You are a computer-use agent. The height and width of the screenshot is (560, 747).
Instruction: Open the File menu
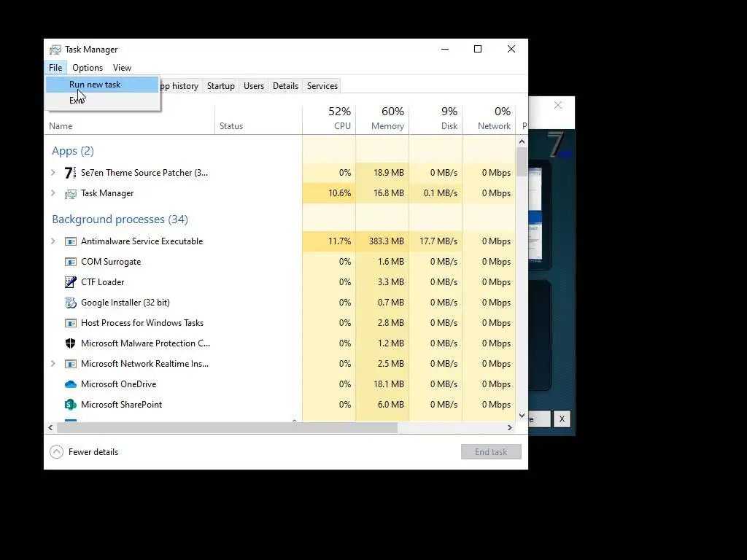pyautogui.click(x=55, y=68)
